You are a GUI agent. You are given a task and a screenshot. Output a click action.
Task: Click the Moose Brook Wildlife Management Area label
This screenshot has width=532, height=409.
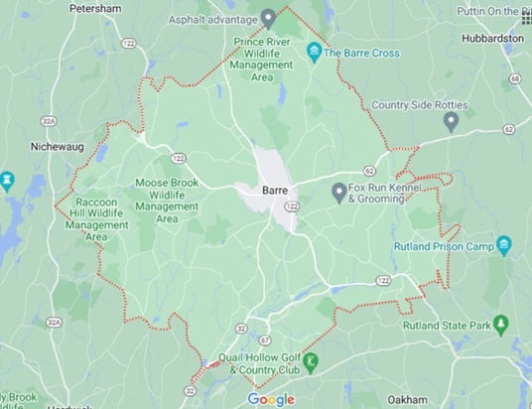167,201
